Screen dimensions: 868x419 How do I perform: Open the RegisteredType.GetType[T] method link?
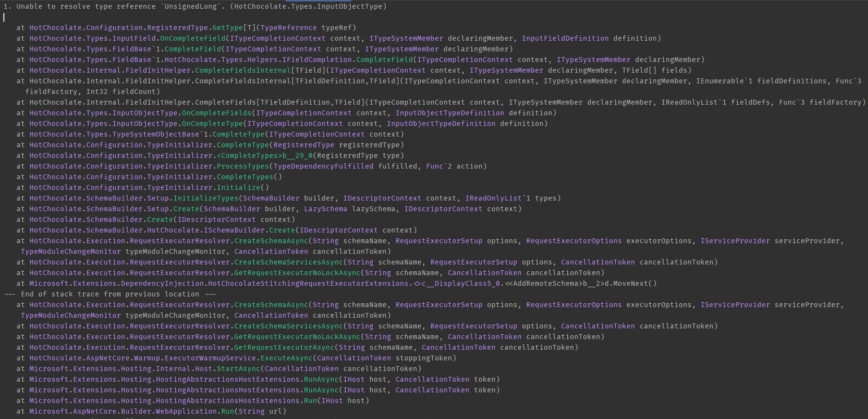pyautogui.click(x=227, y=28)
